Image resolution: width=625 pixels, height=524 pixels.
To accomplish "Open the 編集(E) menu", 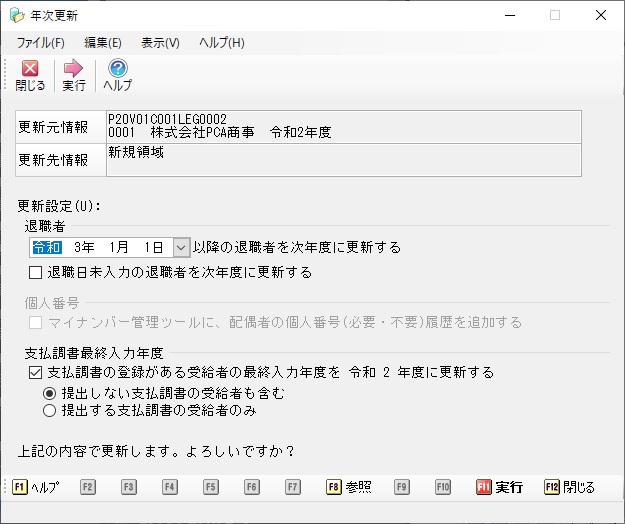I will 103,43.
